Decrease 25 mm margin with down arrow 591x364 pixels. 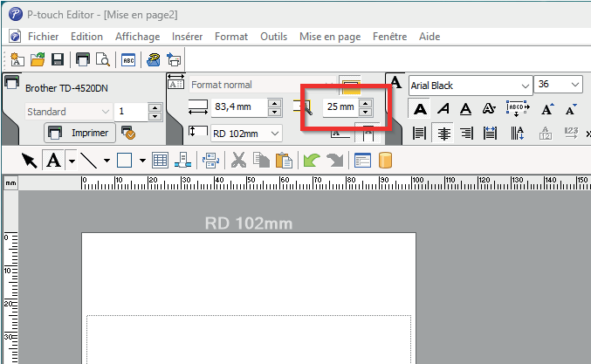[x=365, y=112]
